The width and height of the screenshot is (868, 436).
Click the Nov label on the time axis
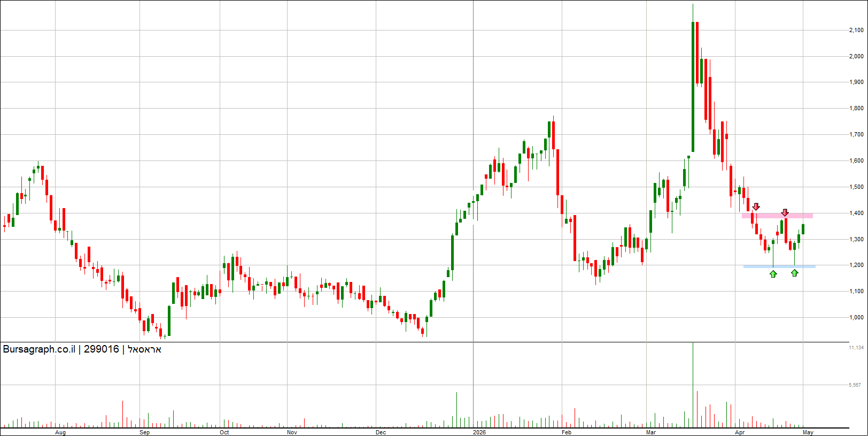292,432
